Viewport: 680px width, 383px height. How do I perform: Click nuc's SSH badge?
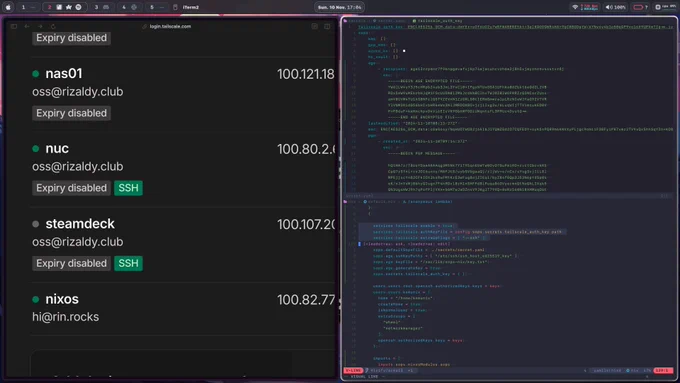[128, 188]
